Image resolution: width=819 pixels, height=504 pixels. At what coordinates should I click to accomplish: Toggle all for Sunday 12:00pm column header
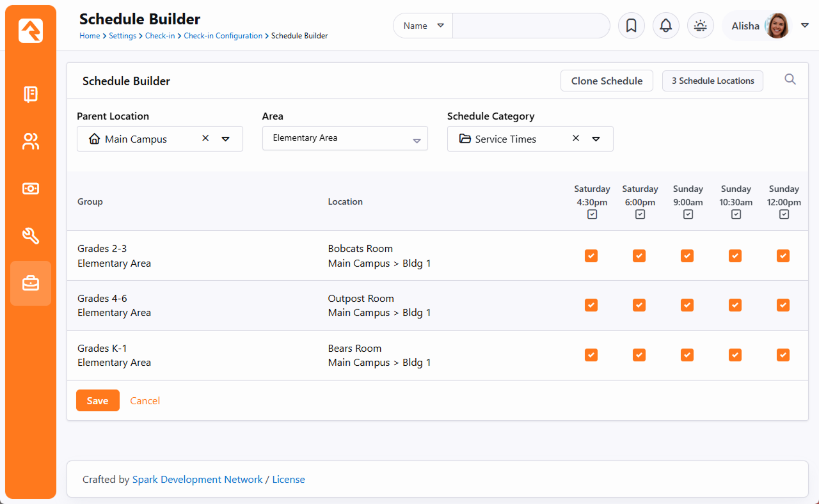pyautogui.click(x=784, y=215)
